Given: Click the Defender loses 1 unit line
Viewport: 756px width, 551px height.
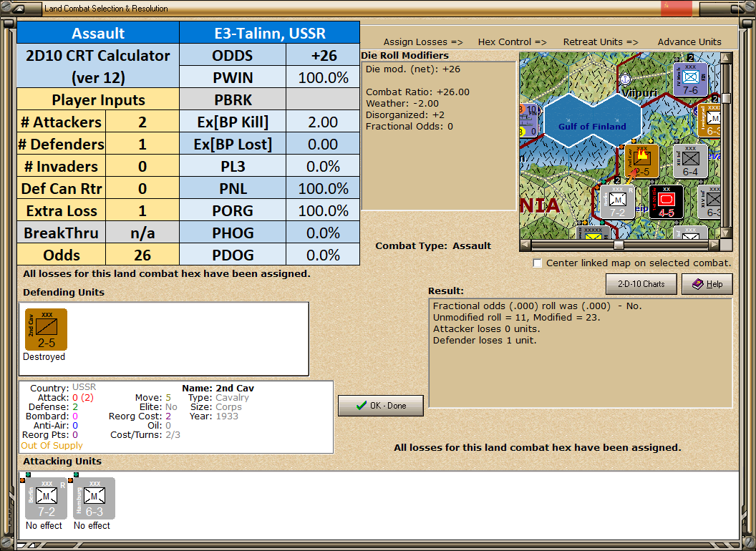Looking at the screenshot, I should [x=485, y=341].
